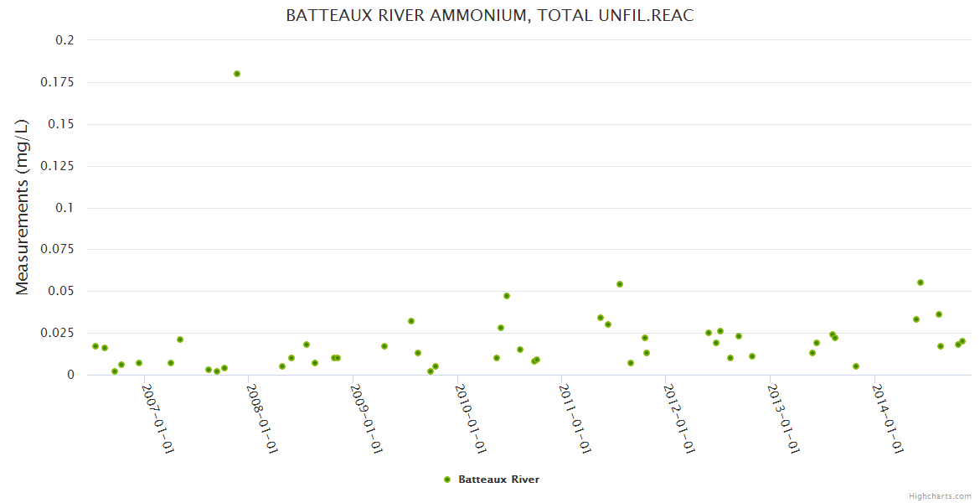Toggle the Batteaux River series in legend
Viewport: 980px width, 503px height.
click(x=491, y=480)
